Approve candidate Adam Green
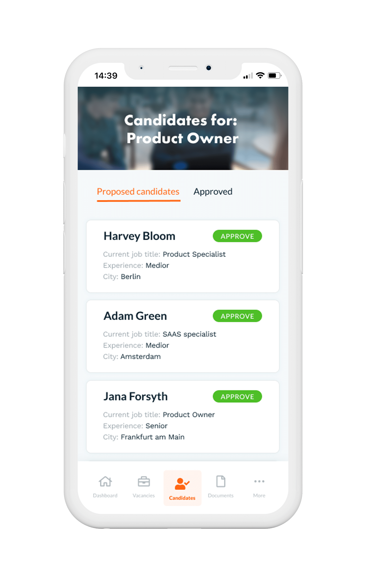This screenshot has width=367, height=588. (237, 316)
